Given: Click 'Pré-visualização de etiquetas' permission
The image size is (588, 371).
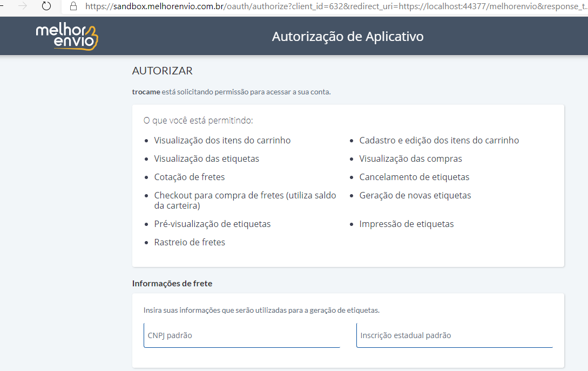Looking at the screenshot, I should pos(212,224).
